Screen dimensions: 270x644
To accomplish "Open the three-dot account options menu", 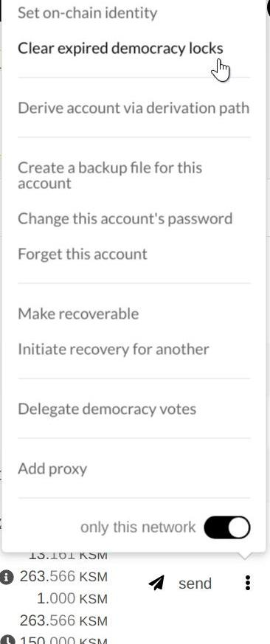I will point(247,583).
